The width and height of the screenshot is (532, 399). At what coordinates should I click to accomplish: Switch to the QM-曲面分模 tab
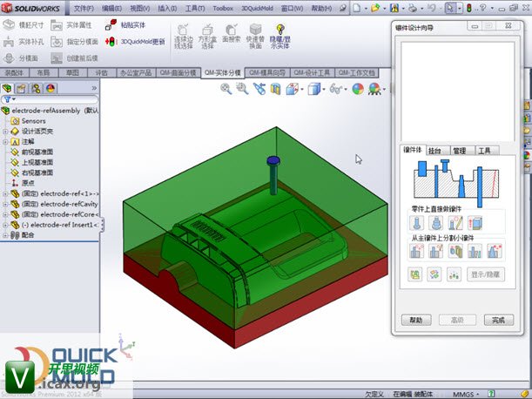point(178,72)
